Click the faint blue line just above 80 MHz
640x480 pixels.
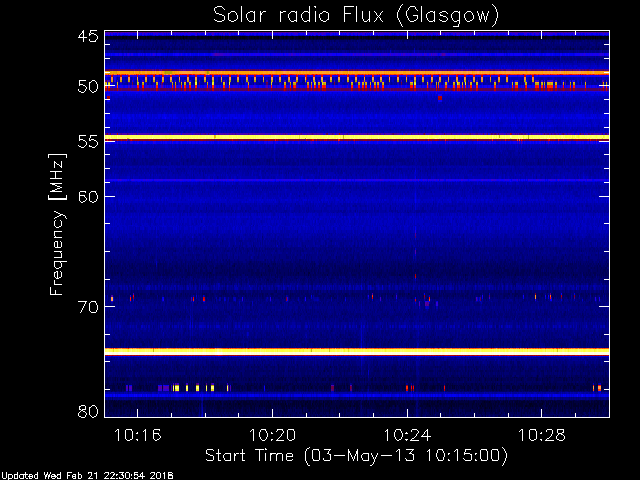[x=356, y=396]
